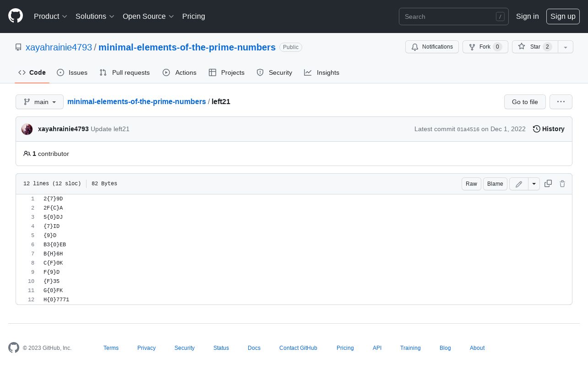
Task: Open the About footer link
Action: coord(477,348)
